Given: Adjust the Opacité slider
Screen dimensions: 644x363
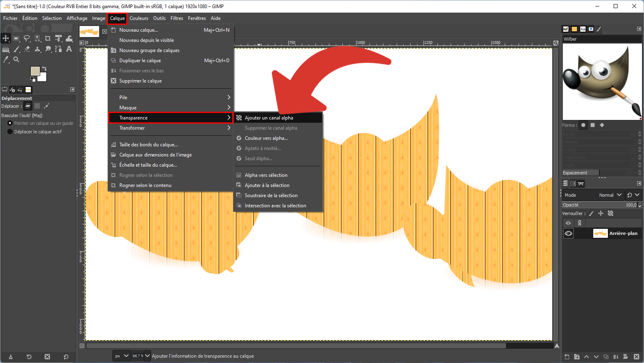Looking at the screenshot, I should pos(599,205).
